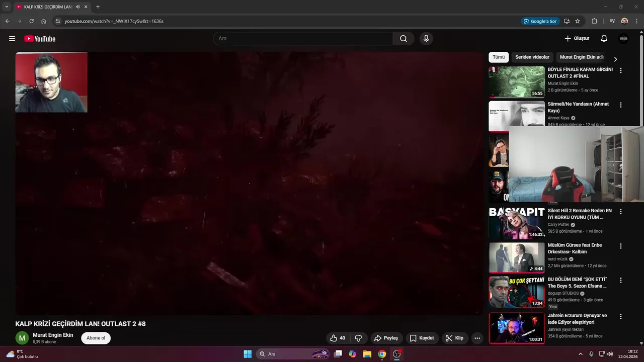Viewport: 644px width, 362px height.
Task: Open YouTube notifications bell
Action: click(604, 39)
